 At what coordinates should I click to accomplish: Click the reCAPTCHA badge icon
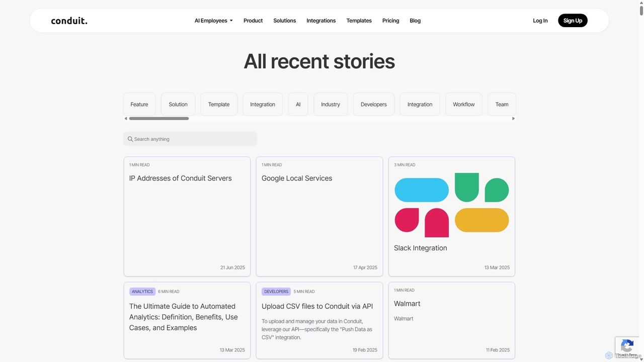coord(627,346)
